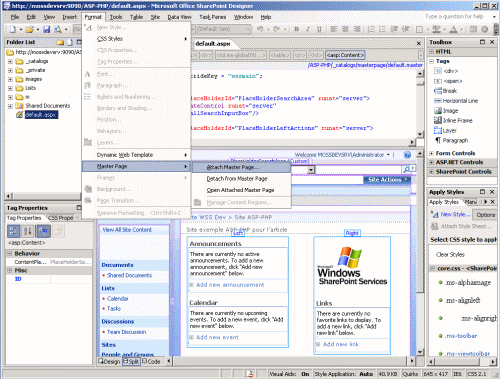
Task: Click Inline Frame icon in Toolbox
Action: [438, 120]
